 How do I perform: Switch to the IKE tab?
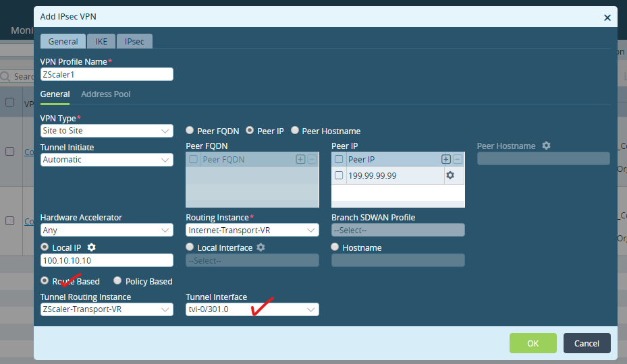coord(101,41)
